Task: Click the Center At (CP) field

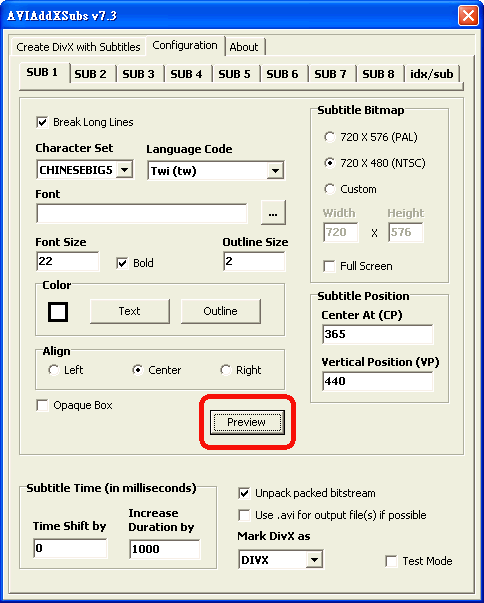Action: (x=378, y=334)
